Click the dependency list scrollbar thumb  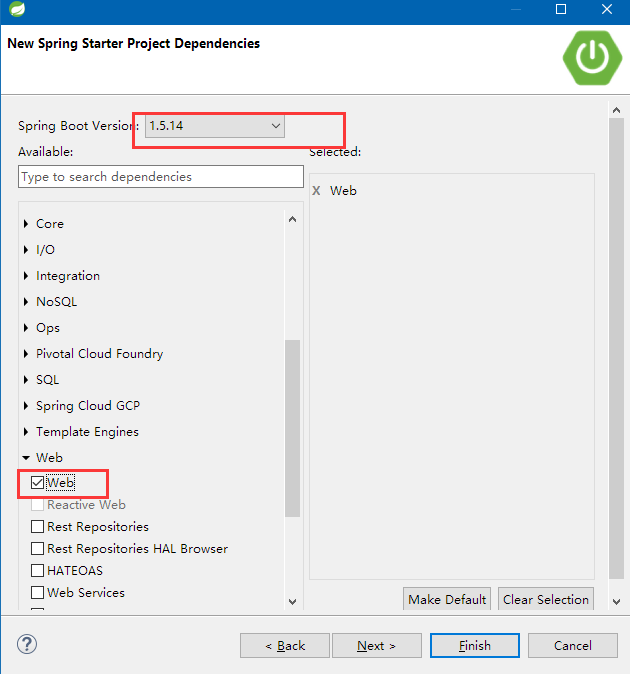[293, 429]
